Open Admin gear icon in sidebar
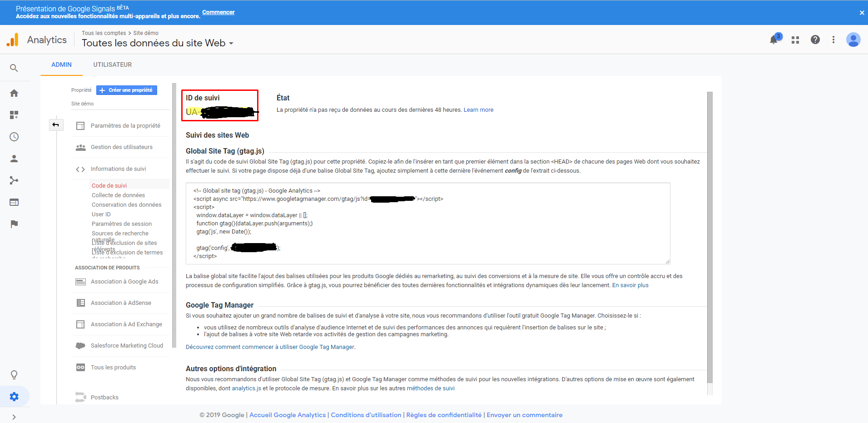This screenshot has height=423, width=868. (14, 397)
